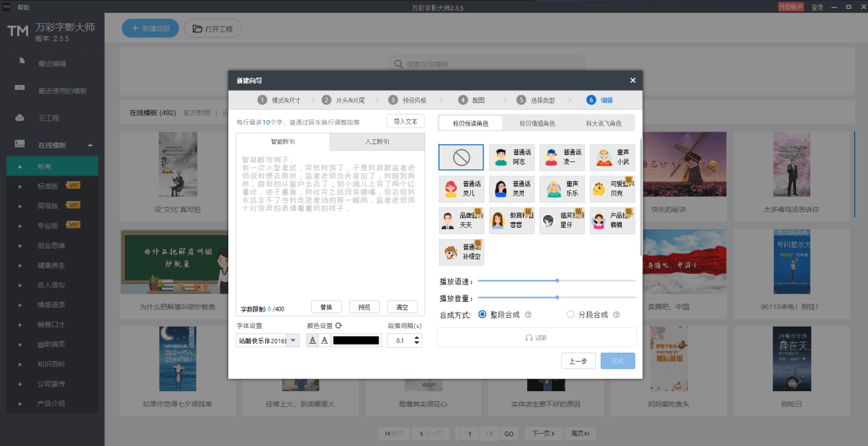Click the 播放语速 slider handle

pyautogui.click(x=557, y=281)
